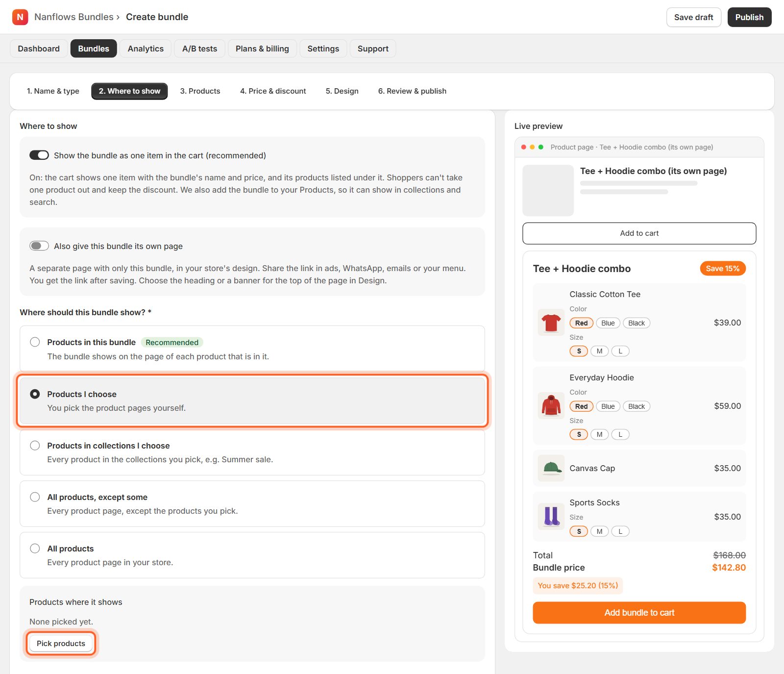The width and height of the screenshot is (784, 674).
Task: Click the Classic Cotton Tee red shirt thumbnail
Action: click(551, 323)
